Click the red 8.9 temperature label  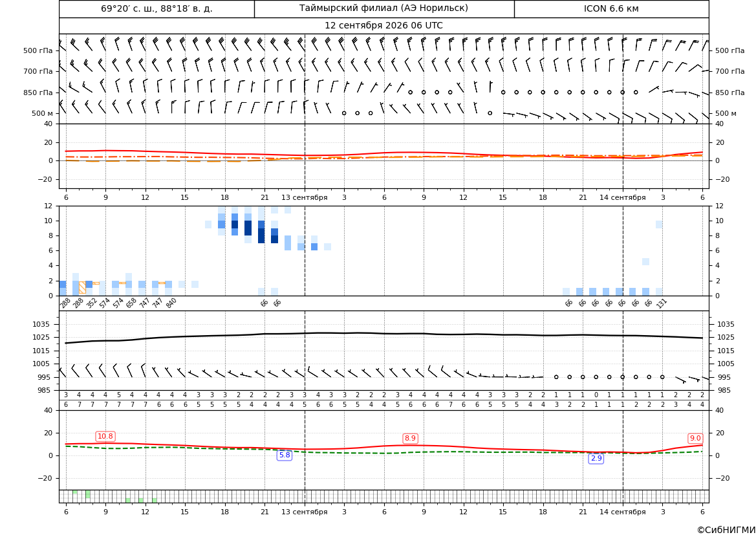pyautogui.click(x=410, y=438)
